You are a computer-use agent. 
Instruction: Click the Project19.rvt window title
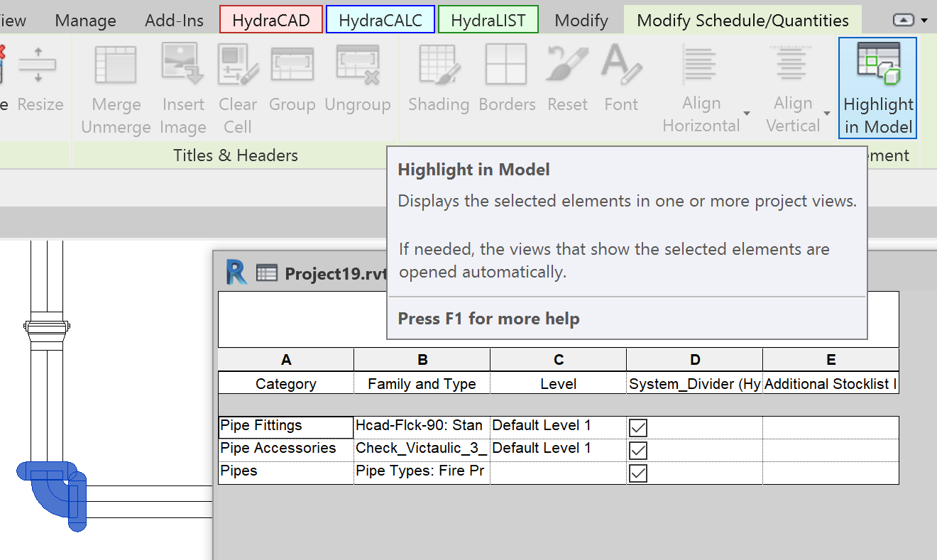coord(335,274)
